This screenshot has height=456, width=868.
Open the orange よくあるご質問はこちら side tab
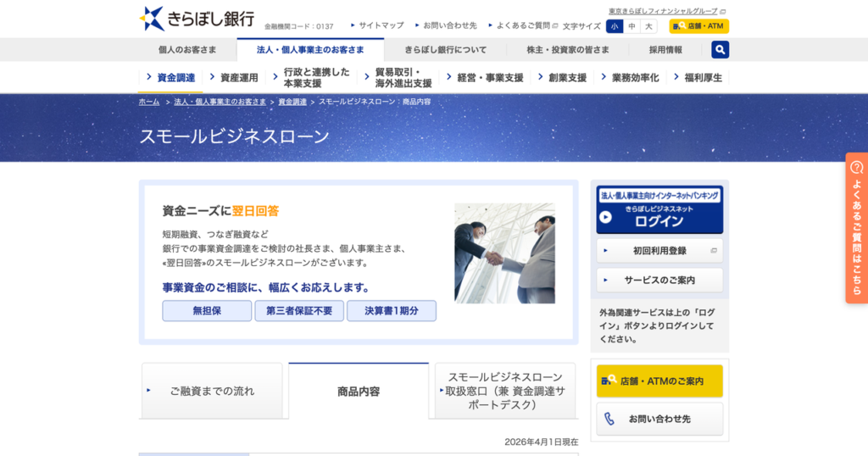[x=856, y=228]
